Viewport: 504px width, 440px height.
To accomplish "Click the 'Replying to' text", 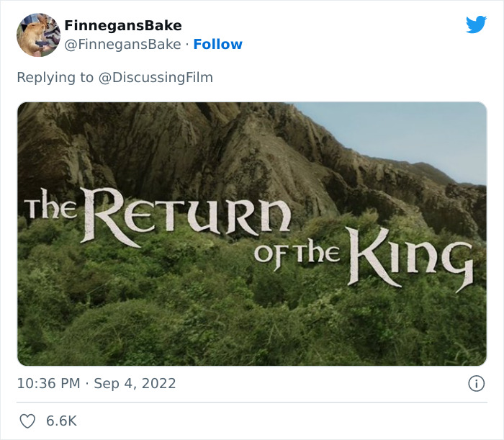I will coord(55,77).
